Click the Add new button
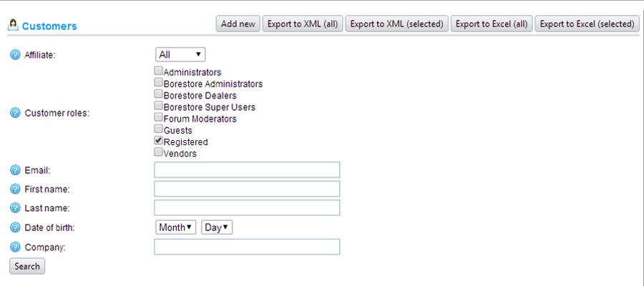 [x=238, y=24]
